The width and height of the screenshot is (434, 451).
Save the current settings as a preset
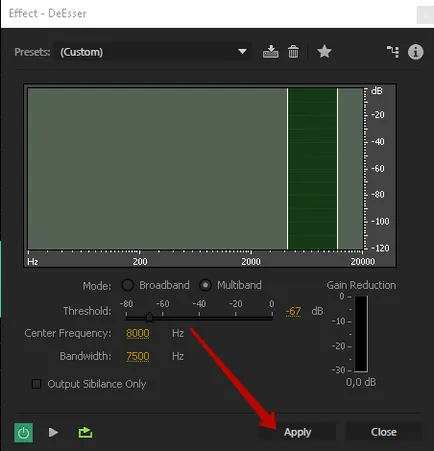(270, 52)
